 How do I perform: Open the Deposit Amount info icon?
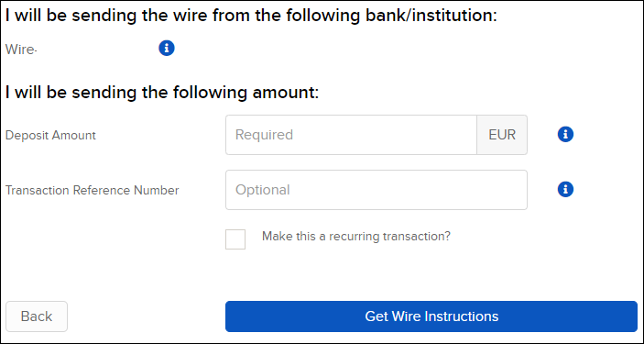[565, 134]
